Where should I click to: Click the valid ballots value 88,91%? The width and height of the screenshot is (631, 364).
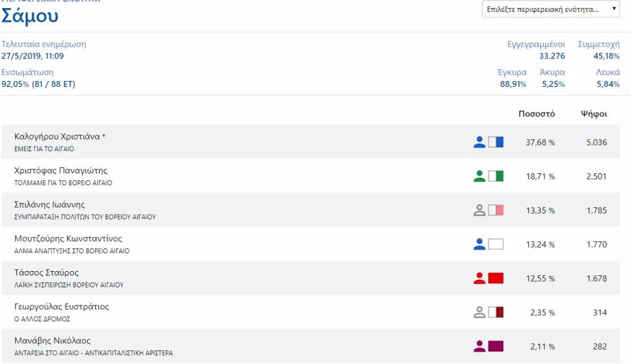pos(513,84)
